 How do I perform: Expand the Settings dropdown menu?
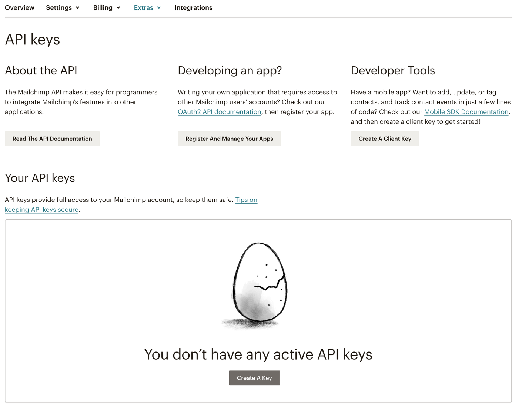coord(63,7)
